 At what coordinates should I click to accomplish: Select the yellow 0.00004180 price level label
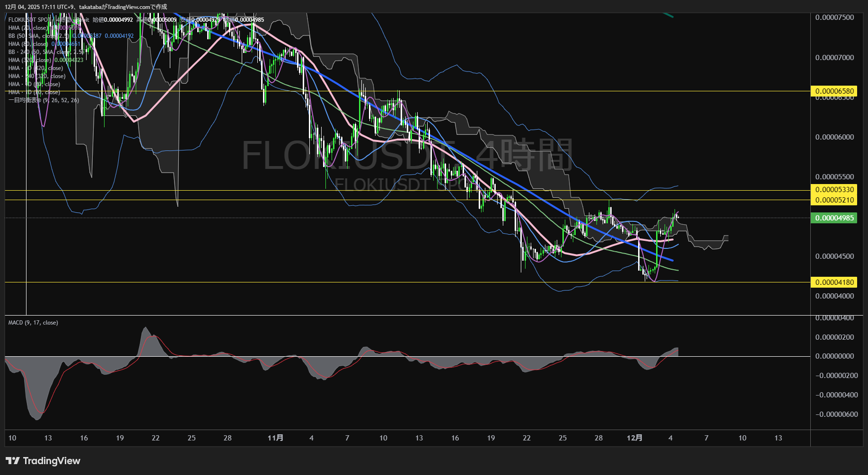(x=834, y=282)
